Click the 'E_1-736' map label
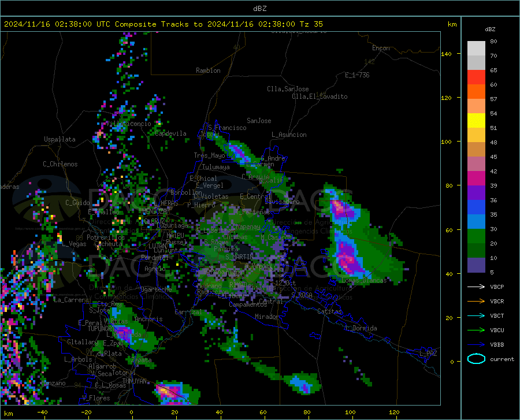Viewport: 520px width, 420px height. coord(357,75)
